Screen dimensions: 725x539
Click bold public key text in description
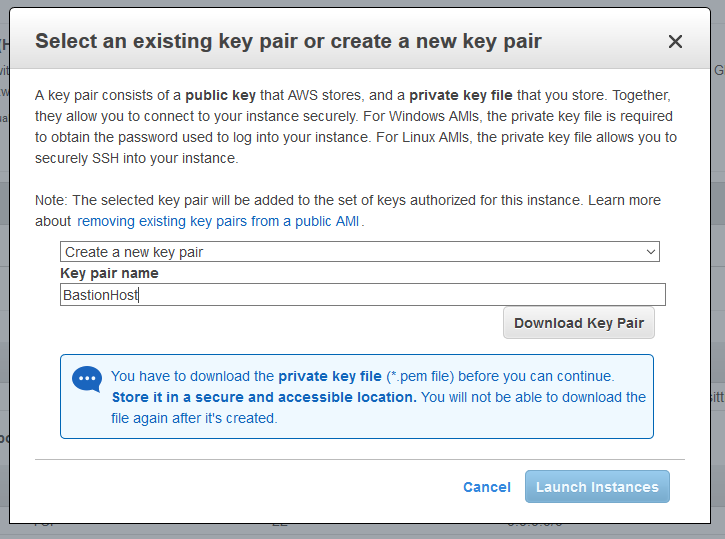[220, 95]
